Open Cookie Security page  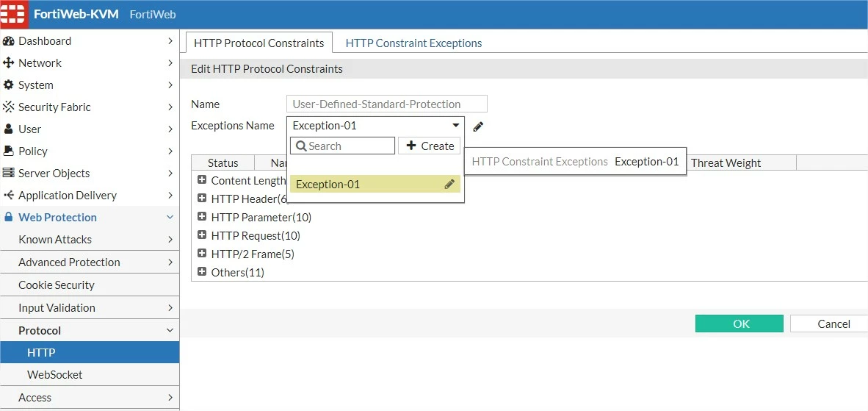click(90, 285)
